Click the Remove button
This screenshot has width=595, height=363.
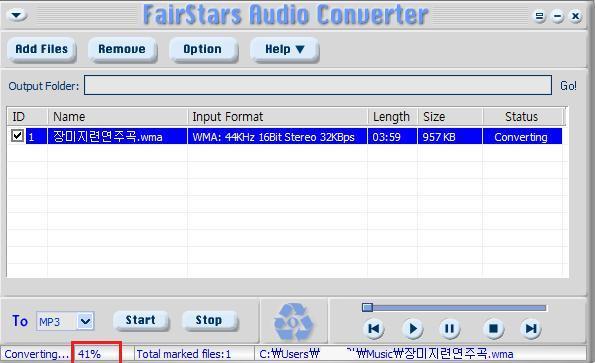122,49
